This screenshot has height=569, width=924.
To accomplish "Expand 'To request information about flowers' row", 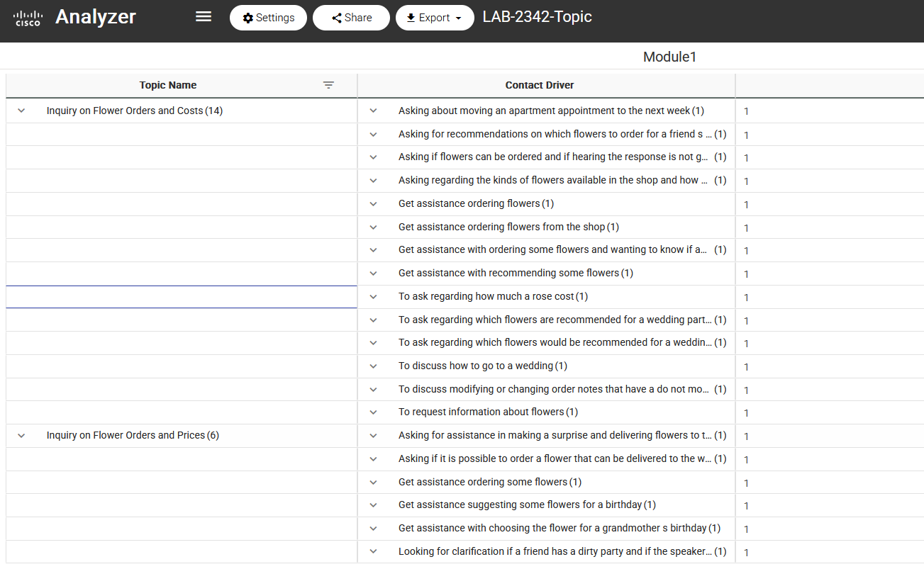I will pyautogui.click(x=374, y=412).
